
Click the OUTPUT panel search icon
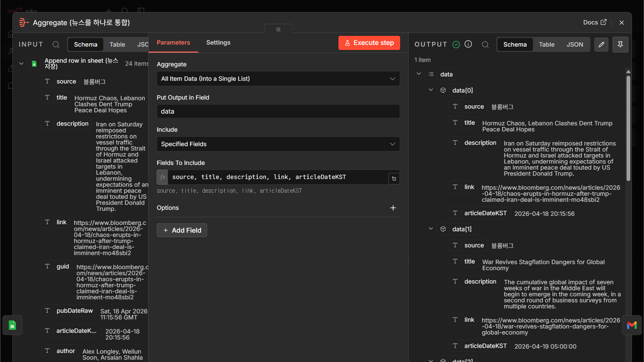(485, 45)
